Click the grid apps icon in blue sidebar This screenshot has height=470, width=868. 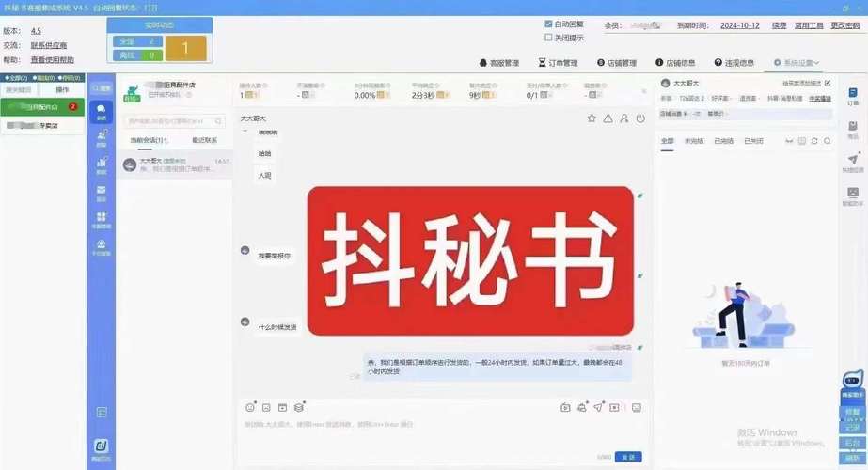[x=102, y=217]
